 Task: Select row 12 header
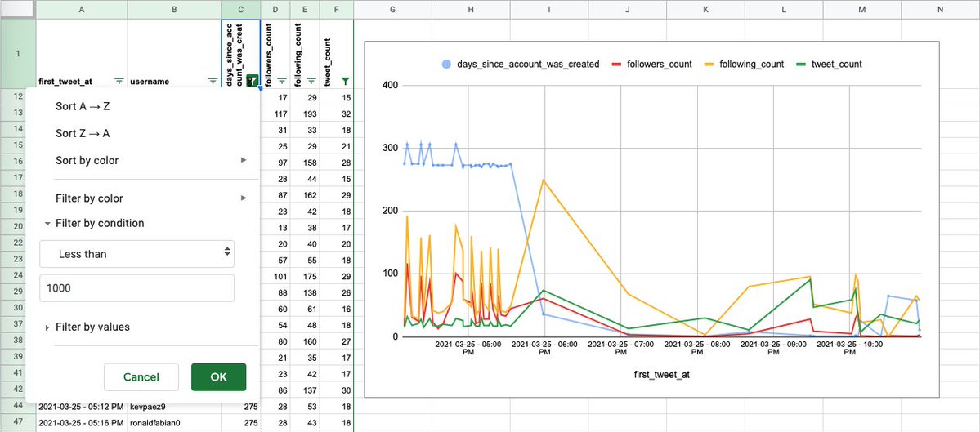[x=17, y=98]
